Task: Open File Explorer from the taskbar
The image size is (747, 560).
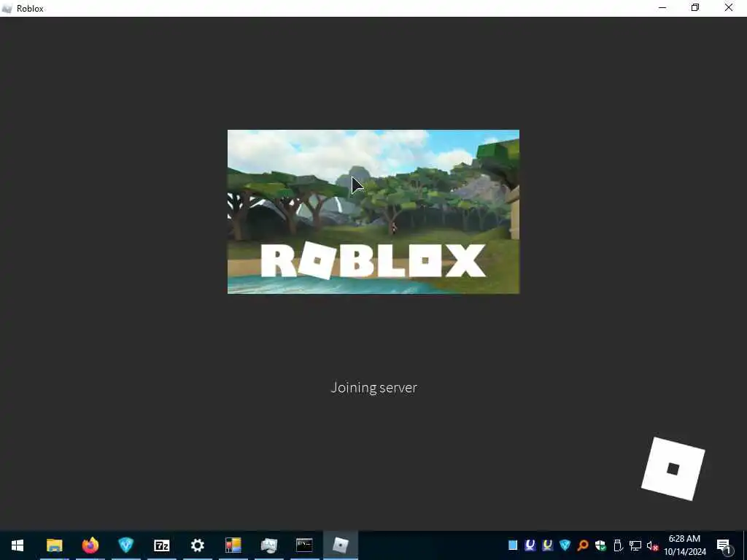Action: (x=54, y=545)
